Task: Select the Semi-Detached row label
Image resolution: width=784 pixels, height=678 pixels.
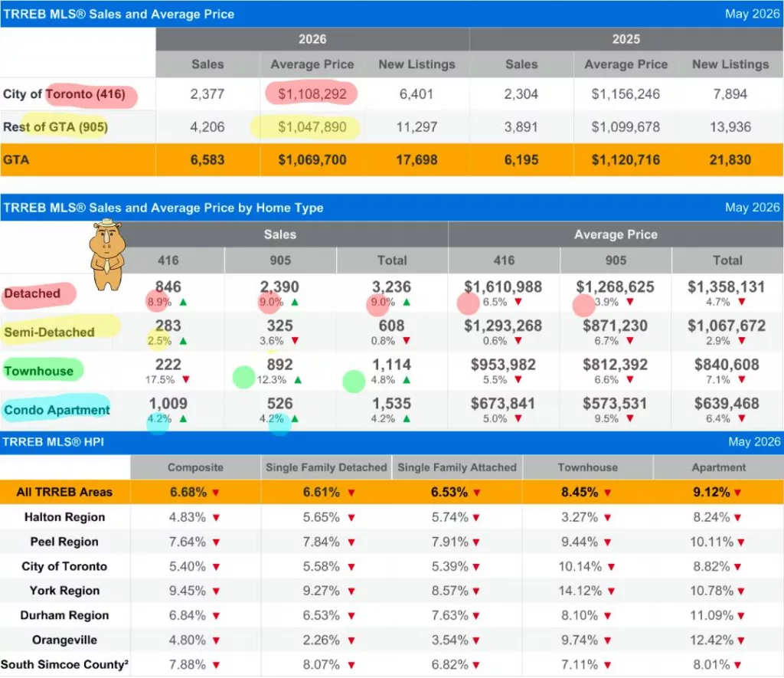Action: [49, 332]
